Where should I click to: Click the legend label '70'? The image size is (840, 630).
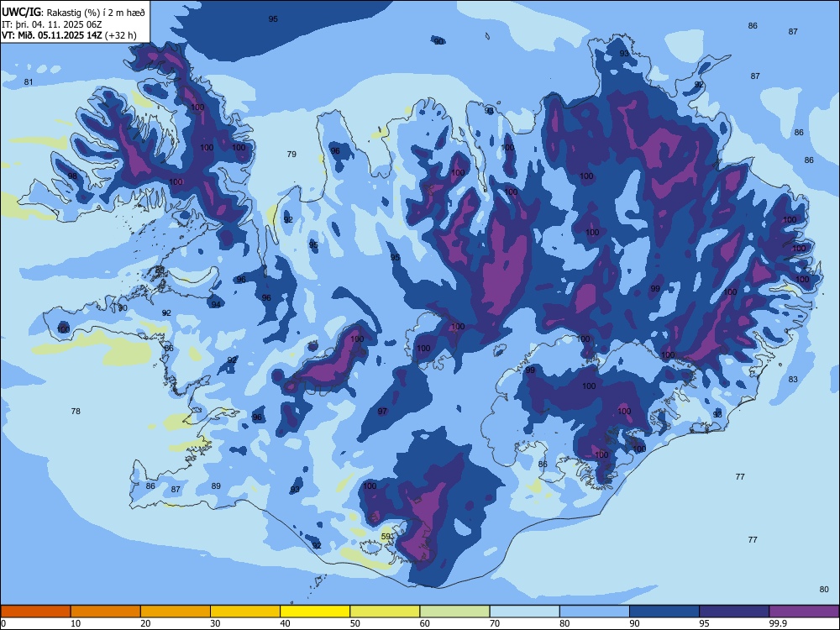click(495, 623)
